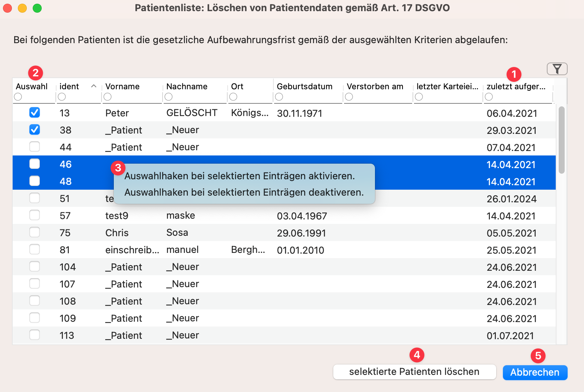Open filter search under Nachname column
Image resolution: width=584 pixels, height=392 pixels.
(169, 97)
